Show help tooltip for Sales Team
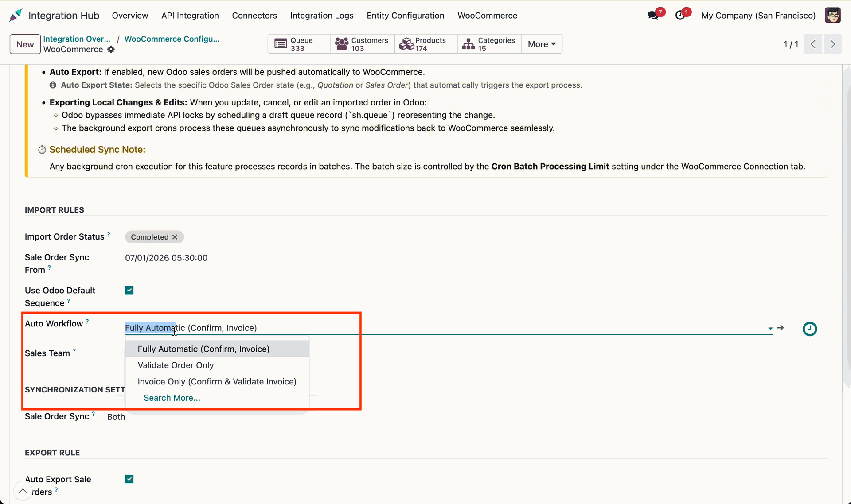The width and height of the screenshot is (851, 504). [x=74, y=351]
